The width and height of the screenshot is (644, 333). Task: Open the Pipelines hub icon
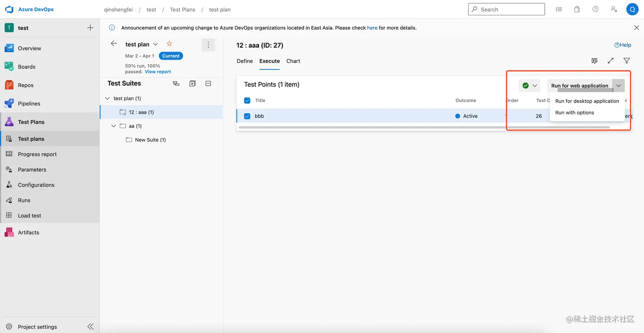click(x=9, y=103)
